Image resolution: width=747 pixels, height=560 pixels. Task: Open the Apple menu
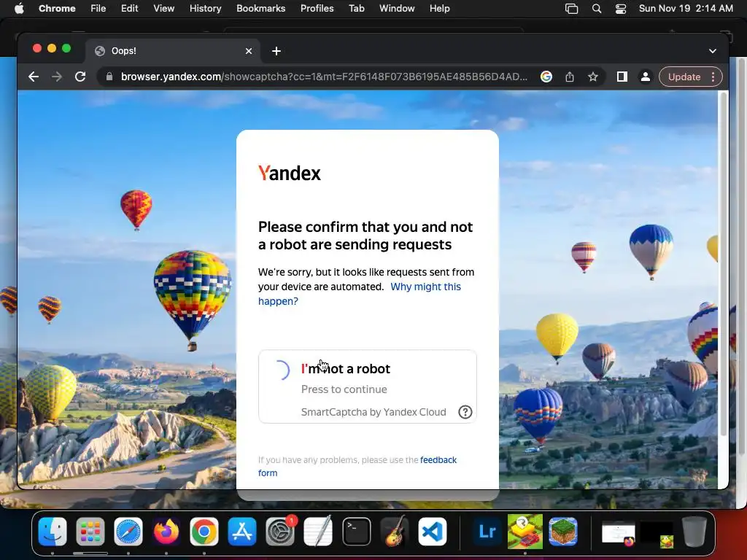[19, 9]
